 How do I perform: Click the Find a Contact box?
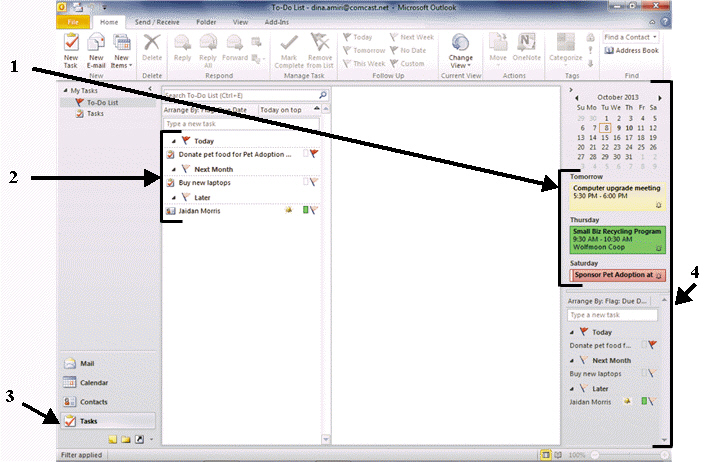(630, 37)
